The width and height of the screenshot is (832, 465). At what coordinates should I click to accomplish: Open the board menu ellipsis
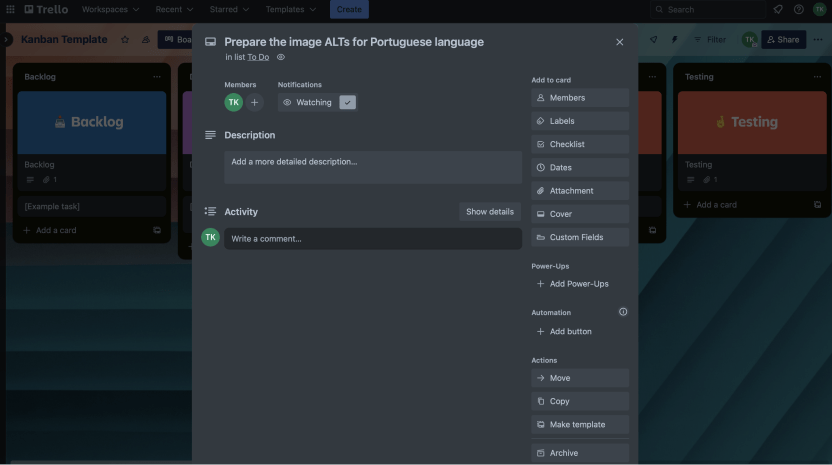(x=818, y=39)
